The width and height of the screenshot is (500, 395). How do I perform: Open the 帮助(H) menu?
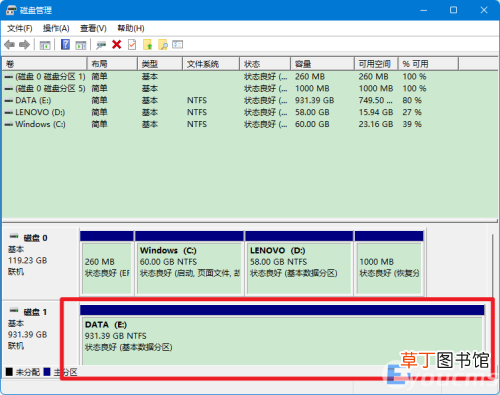131,28
